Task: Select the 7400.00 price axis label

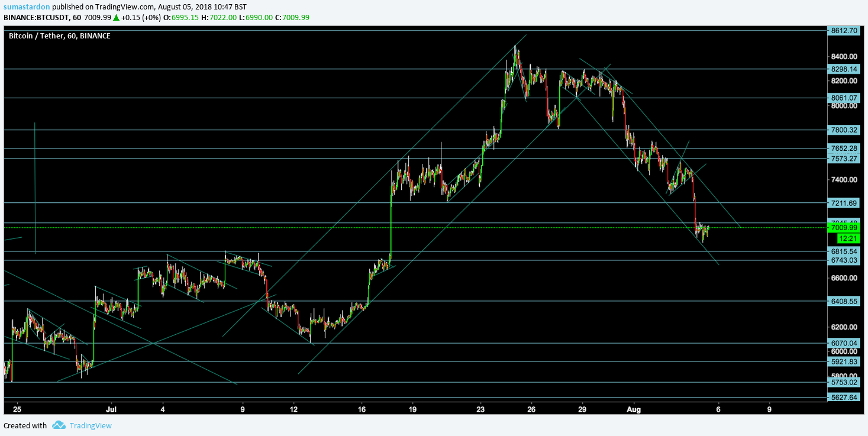Action: (x=844, y=179)
